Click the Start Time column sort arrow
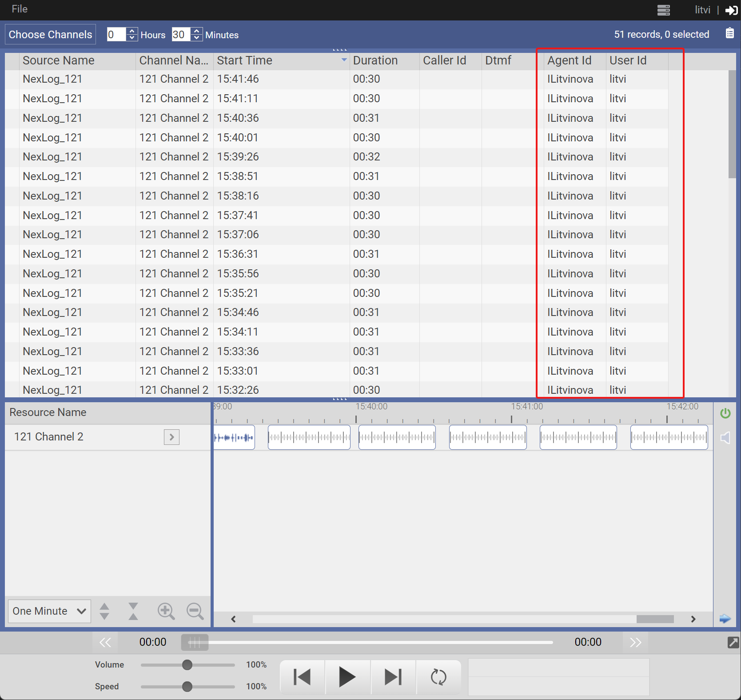 (343, 60)
